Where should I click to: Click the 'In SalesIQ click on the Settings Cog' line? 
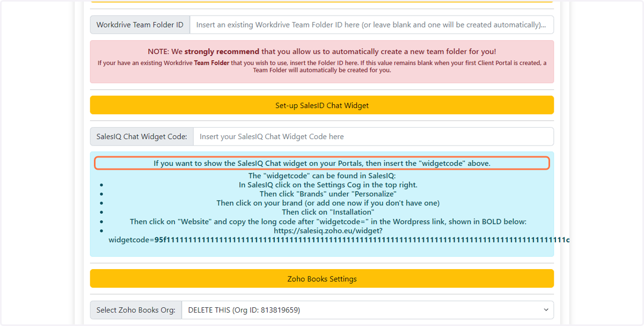coord(328,185)
